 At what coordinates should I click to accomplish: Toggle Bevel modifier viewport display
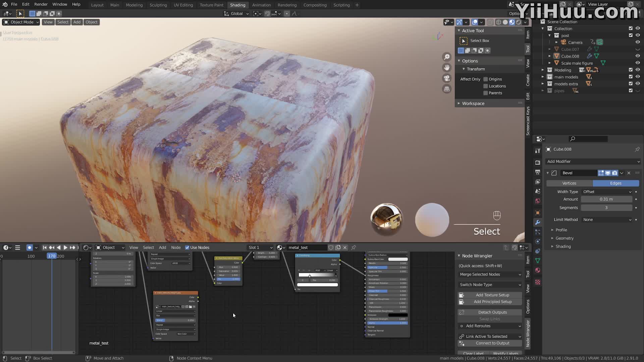tap(608, 173)
